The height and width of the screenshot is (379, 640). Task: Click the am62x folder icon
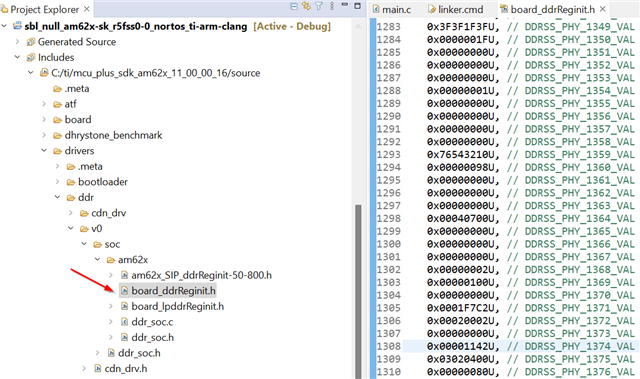pyautogui.click(x=111, y=259)
